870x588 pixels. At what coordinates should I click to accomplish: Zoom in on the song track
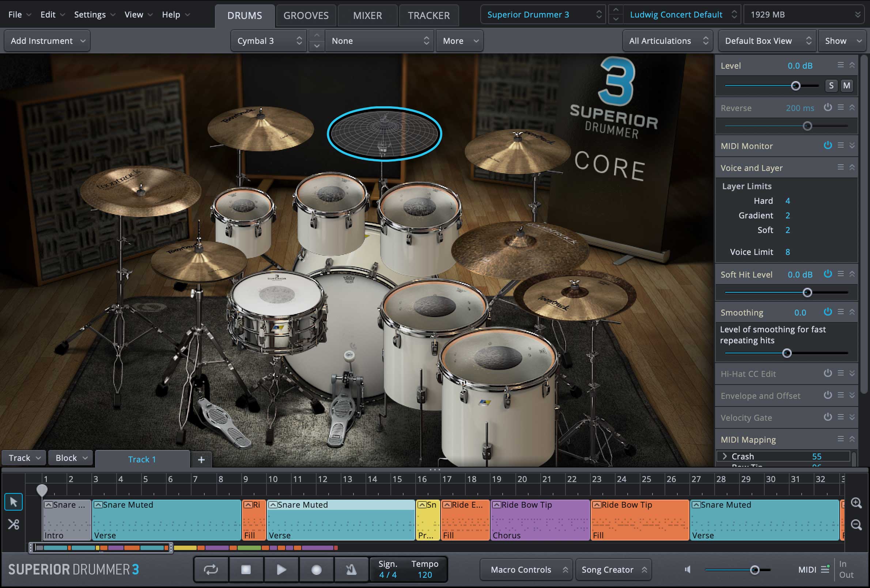click(x=856, y=503)
